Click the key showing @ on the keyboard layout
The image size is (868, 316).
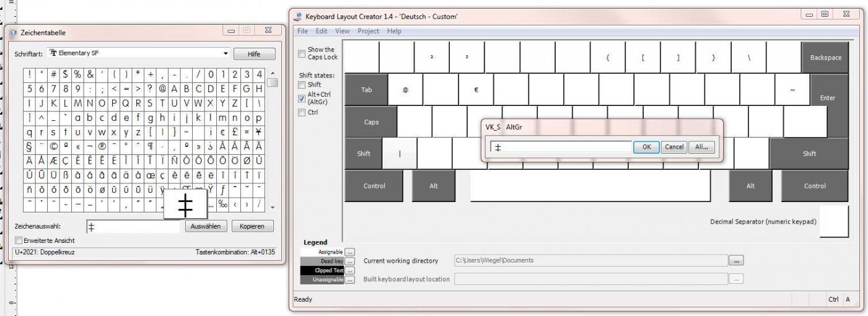(x=405, y=89)
